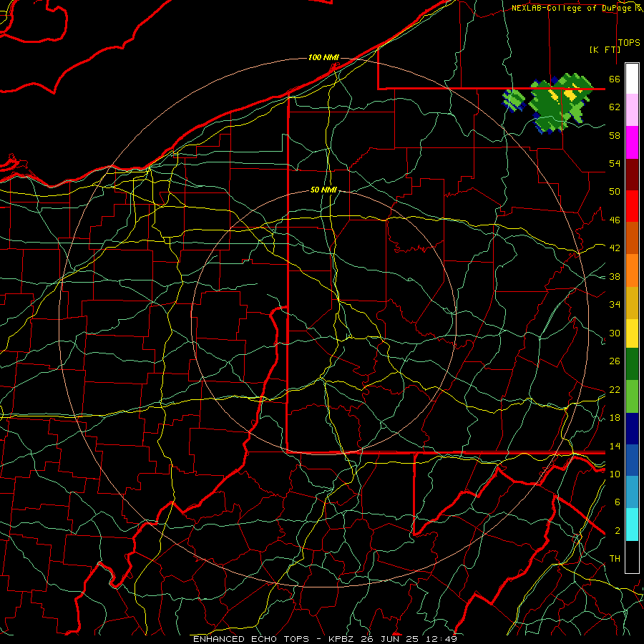Choose the dark orange legend segment
644x644 pixels.
[x=632, y=238]
